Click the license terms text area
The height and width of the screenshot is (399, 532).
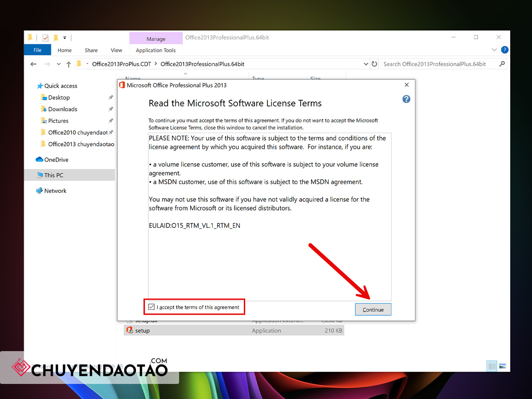pyautogui.click(x=270, y=216)
